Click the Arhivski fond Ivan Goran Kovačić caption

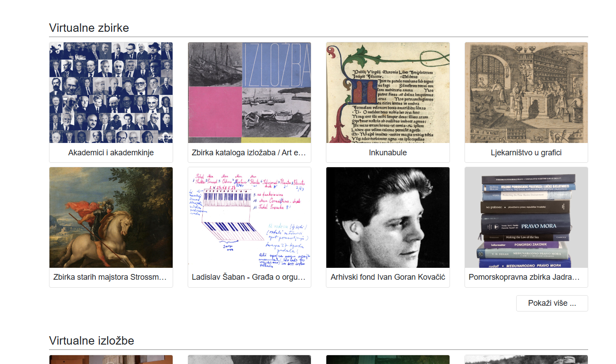pyautogui.click(x=388, y=278)
